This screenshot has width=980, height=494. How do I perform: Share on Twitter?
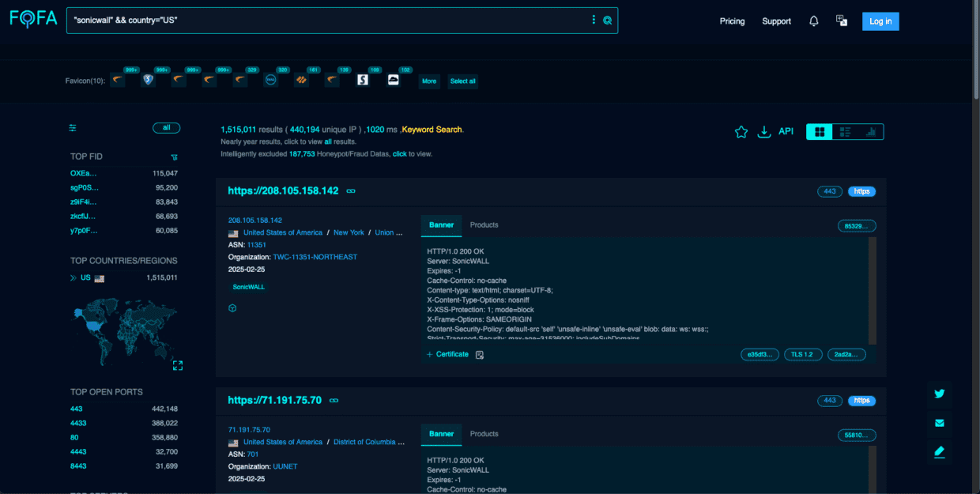point(940,394)
